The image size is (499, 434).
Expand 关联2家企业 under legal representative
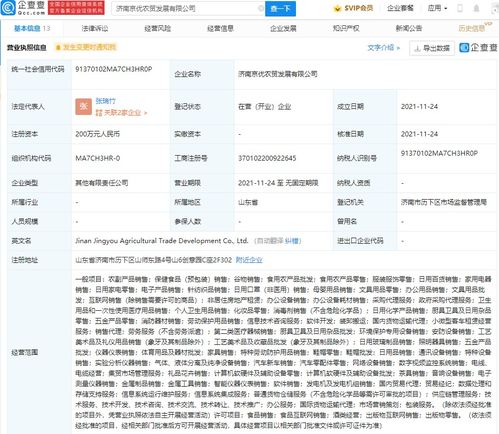pyautogui.click(x=121, y=113)
